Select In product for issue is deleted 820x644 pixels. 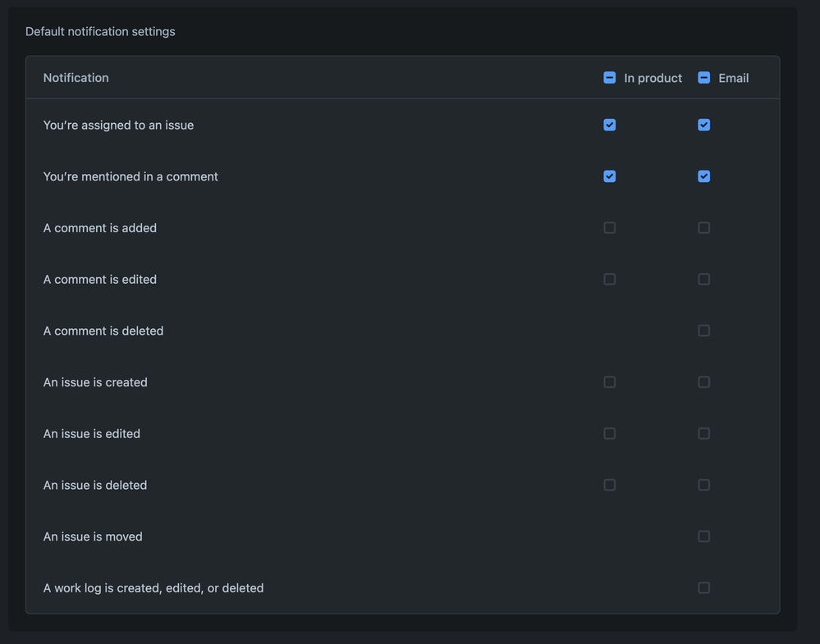[609, 485]
